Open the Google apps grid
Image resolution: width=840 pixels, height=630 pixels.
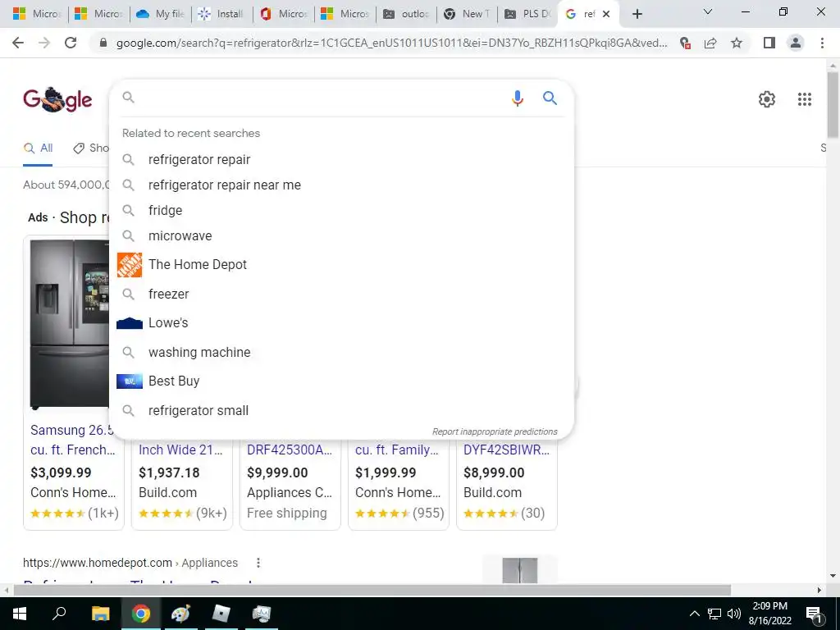click(804, 99)
